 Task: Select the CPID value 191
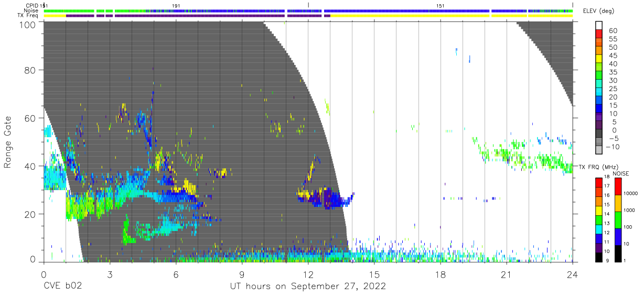click(x=176, y=5)
